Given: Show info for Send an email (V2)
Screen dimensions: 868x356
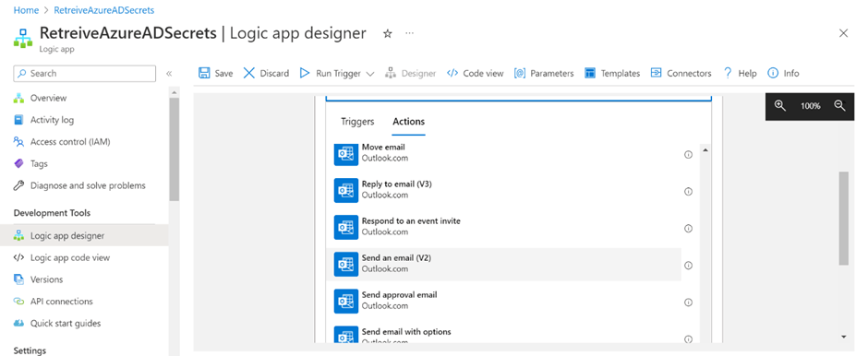Looking at the screenshot, I should [689, 266].
